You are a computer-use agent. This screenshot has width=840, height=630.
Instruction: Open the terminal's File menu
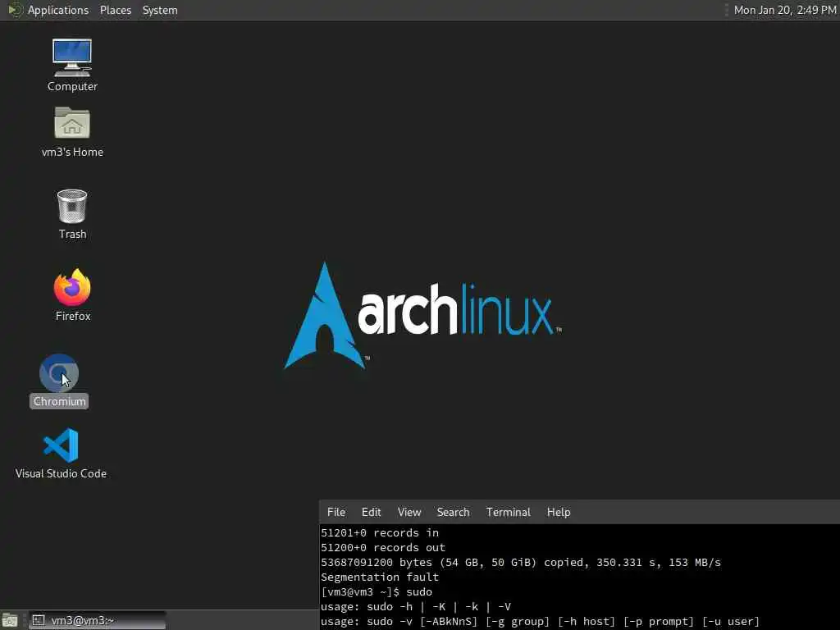(336, 512)
